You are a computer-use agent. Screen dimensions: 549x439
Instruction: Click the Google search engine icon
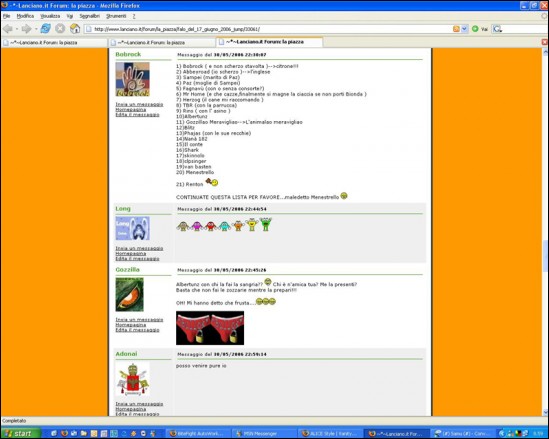coord(497,29)
